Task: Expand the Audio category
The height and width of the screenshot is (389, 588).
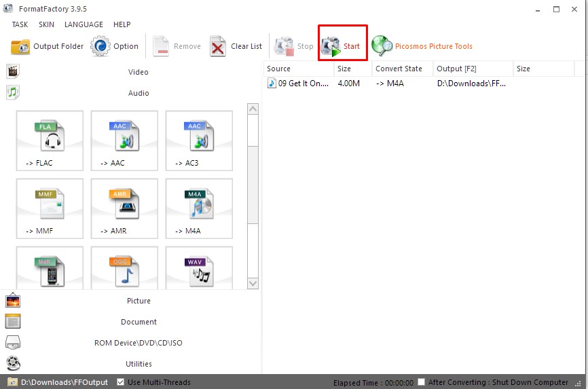Action: pos(139,93)
